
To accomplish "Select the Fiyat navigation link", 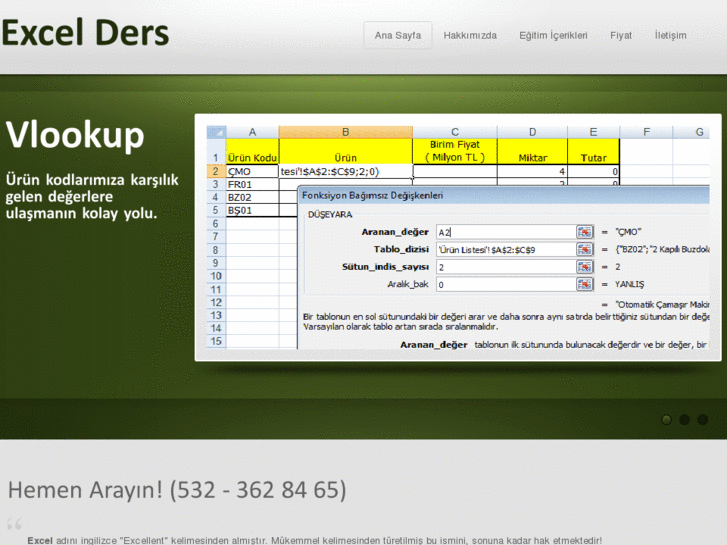I will (621, 35).
